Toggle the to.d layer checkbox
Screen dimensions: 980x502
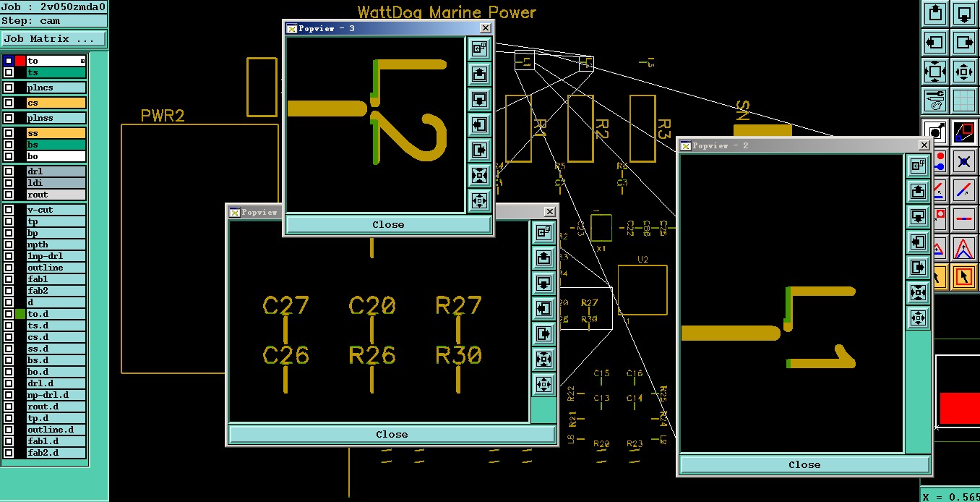(9, 314)
